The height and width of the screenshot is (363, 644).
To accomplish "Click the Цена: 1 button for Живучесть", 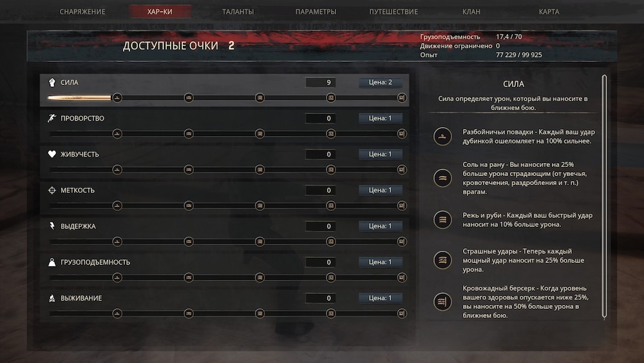I will tap(381, 154).
